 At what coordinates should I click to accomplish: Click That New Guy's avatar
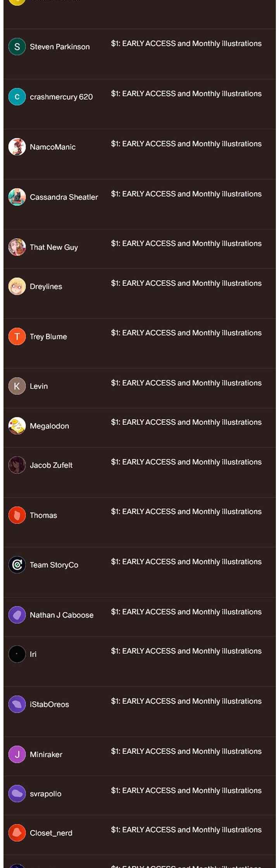click(17, 247)
